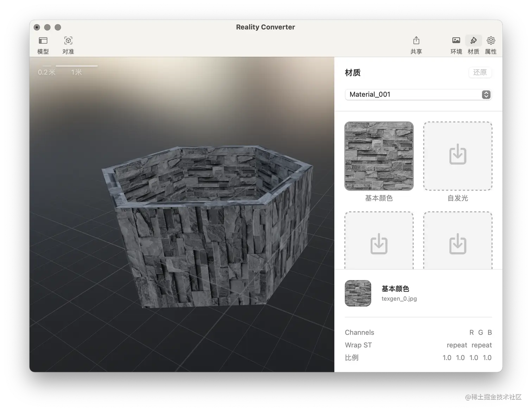
Task: Open the 模型 (Model) sidebar panel
Action: (x=43, y=45)
